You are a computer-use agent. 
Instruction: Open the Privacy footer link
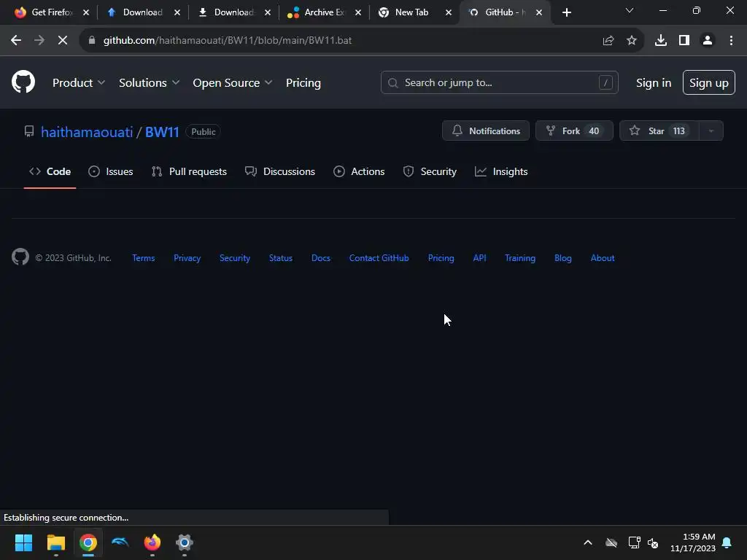pyautogui.click(x=187, y=258)
